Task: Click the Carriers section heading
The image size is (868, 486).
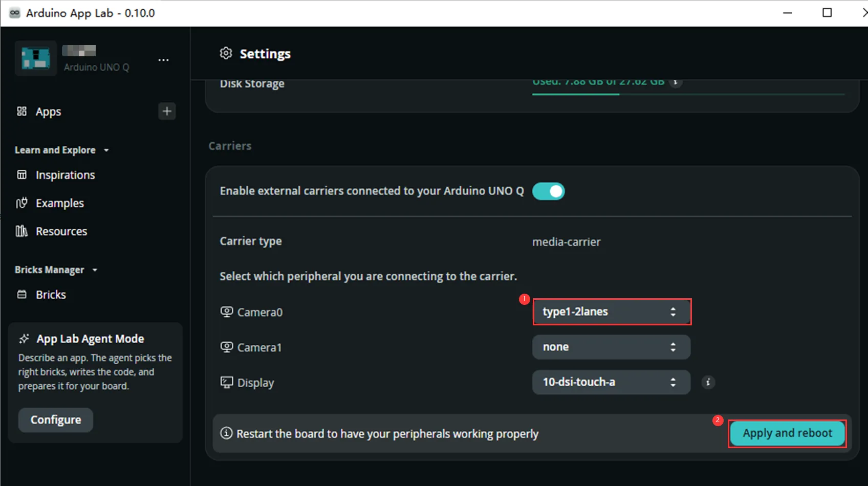Action: 230,146
